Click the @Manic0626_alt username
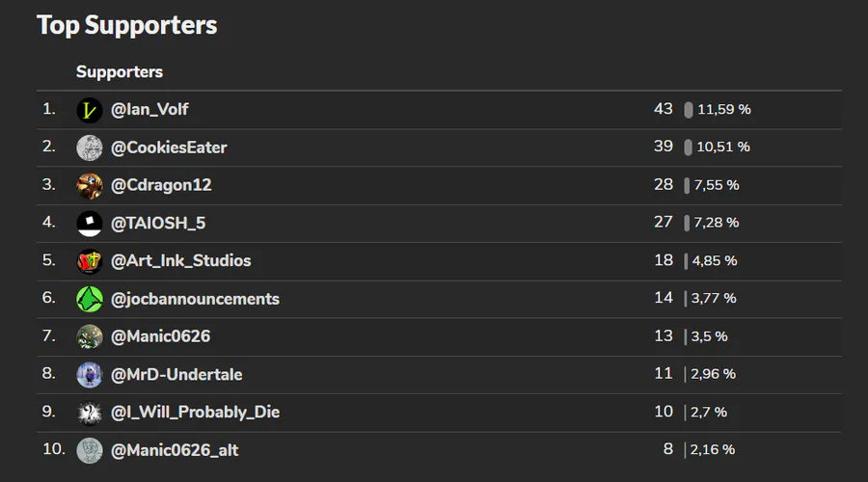The image size is (868, 482). 175,450
